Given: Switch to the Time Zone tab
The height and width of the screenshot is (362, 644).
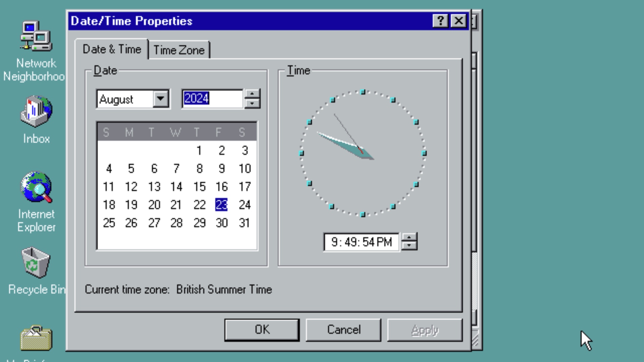Looking at the screenshot, I should click(x=179, y=50).
